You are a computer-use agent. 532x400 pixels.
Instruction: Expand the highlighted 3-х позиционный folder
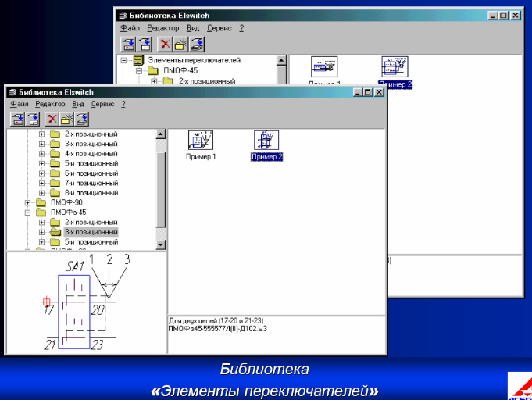pyautogui.click(x=41, y=232)
